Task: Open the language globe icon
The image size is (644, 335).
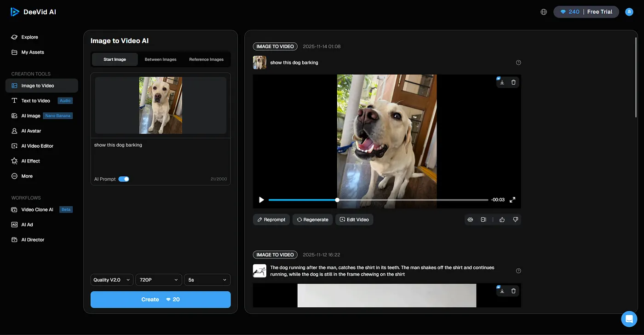Action: (544, 12)
